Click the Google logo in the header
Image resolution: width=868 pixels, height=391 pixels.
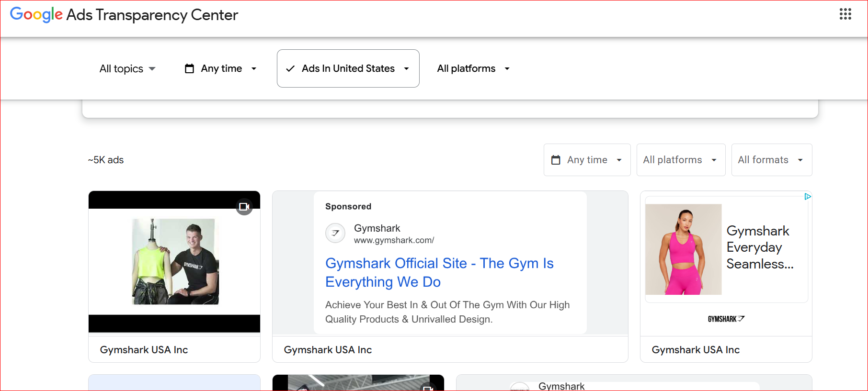(x=36, y=14)
